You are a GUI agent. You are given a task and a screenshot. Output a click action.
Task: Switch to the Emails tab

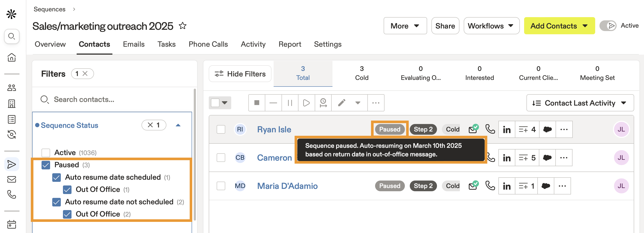(x=134, y=44)
